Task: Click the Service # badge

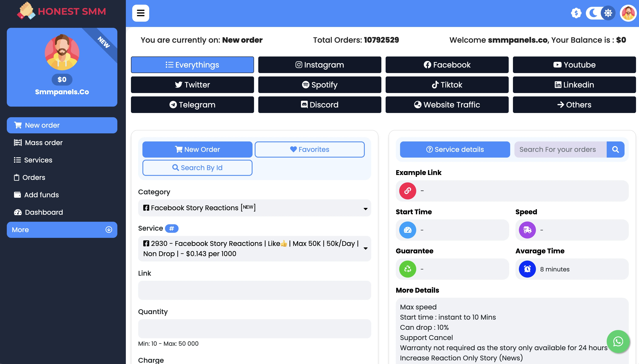Action: 172,228
